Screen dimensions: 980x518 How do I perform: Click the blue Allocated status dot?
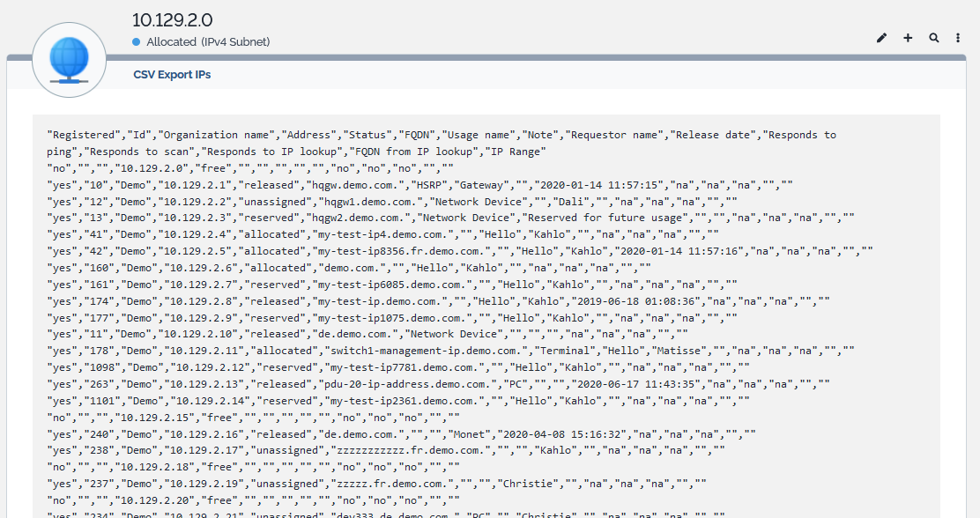tap(137, 42)
